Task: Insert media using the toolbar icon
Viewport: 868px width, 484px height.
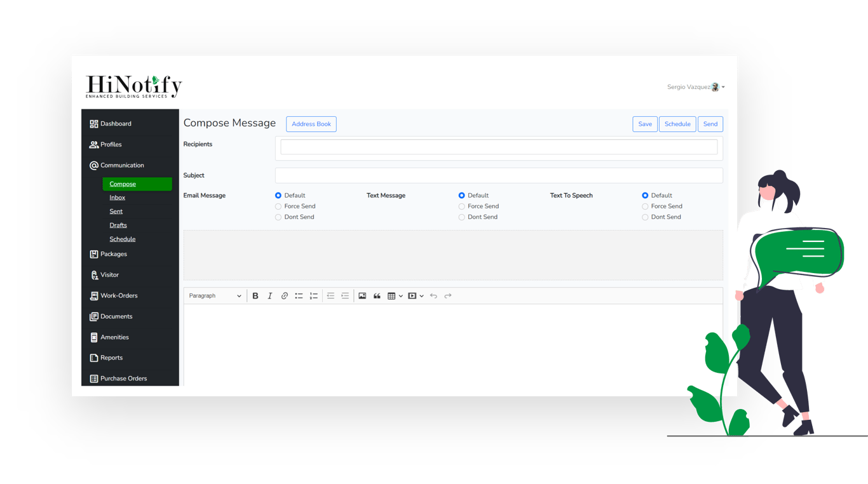Action: coord(412,296)
